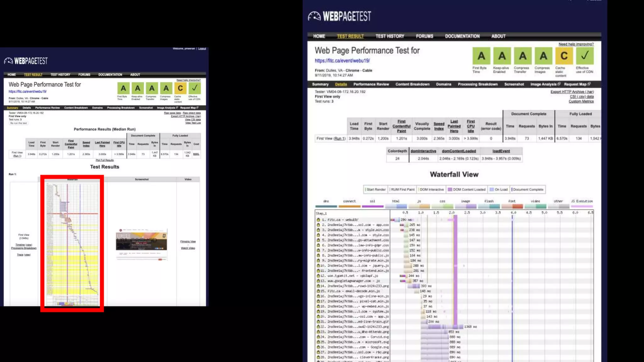The image size is (644, 362).
Task: Click the Logout link
Action: 202,49
